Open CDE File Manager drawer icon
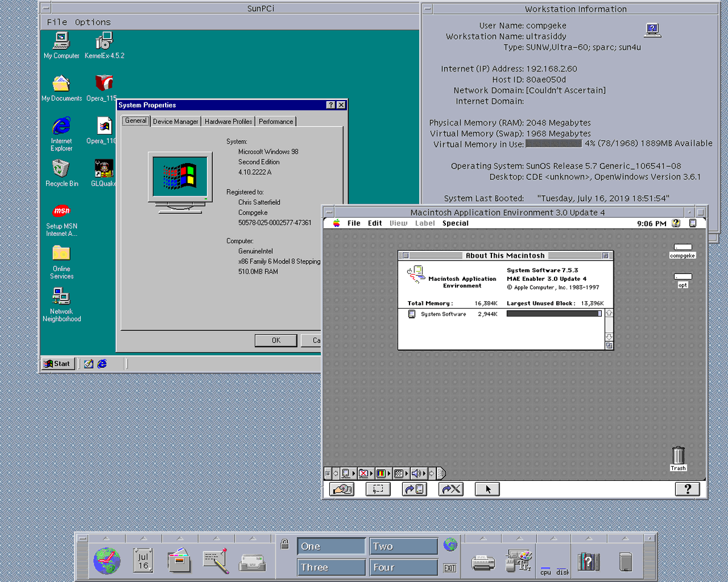The image size is (728, 582). coord(179,560)
